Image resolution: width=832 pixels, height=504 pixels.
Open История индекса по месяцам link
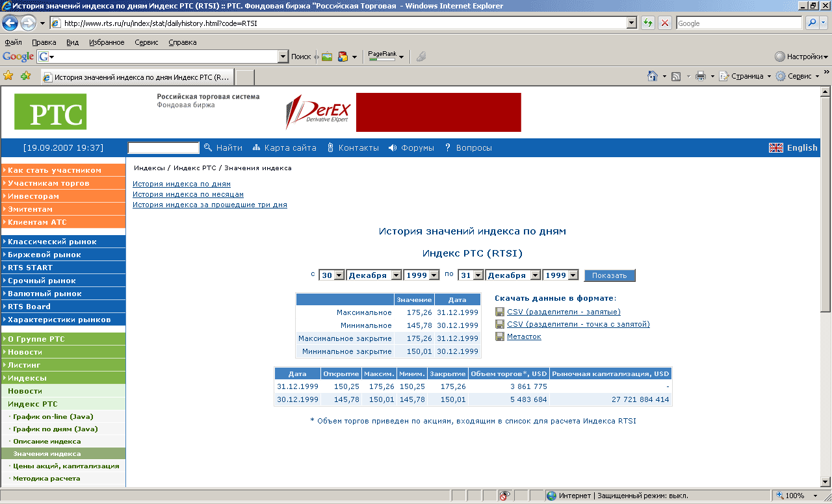188,194
